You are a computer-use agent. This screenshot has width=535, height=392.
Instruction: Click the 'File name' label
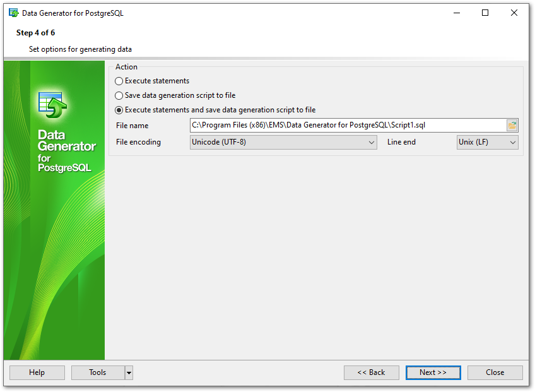click(132, 126)
